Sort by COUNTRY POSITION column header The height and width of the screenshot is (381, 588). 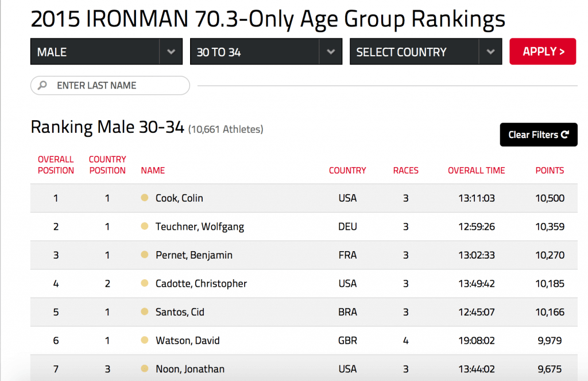pos(107,165)
